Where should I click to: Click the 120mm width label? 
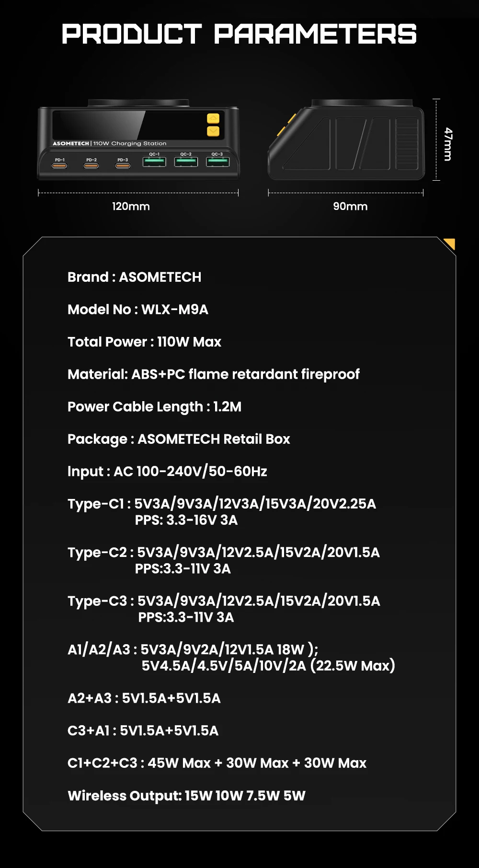[131, 207]
